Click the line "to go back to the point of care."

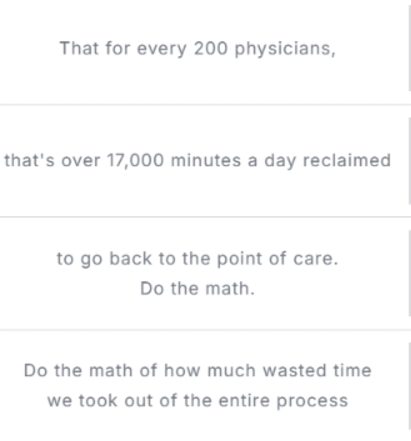pyautogui.click(x=197, y=259)
